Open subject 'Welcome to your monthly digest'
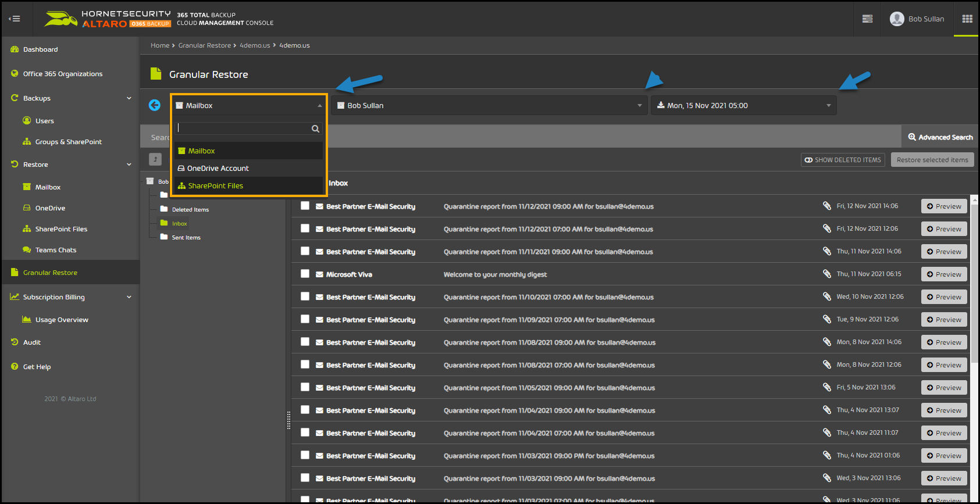The image size is (980, 504). pyautogui.click(x=495, y=274)
